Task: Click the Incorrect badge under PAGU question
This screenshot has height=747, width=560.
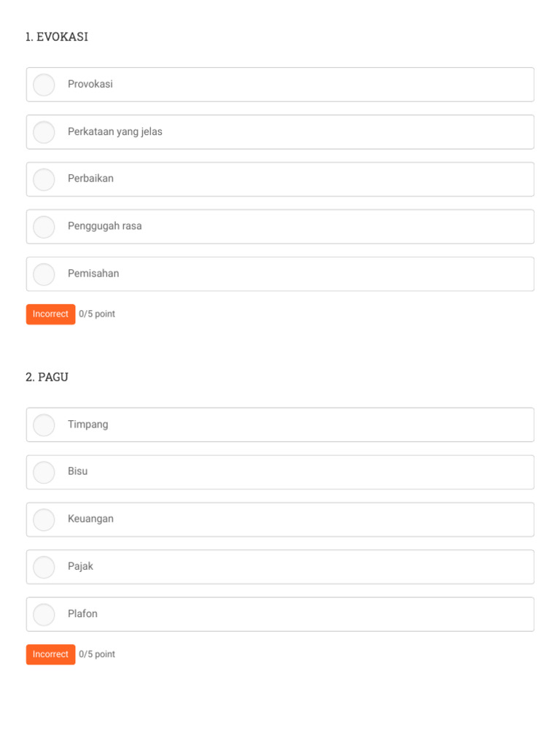Action: pos(50,654)
